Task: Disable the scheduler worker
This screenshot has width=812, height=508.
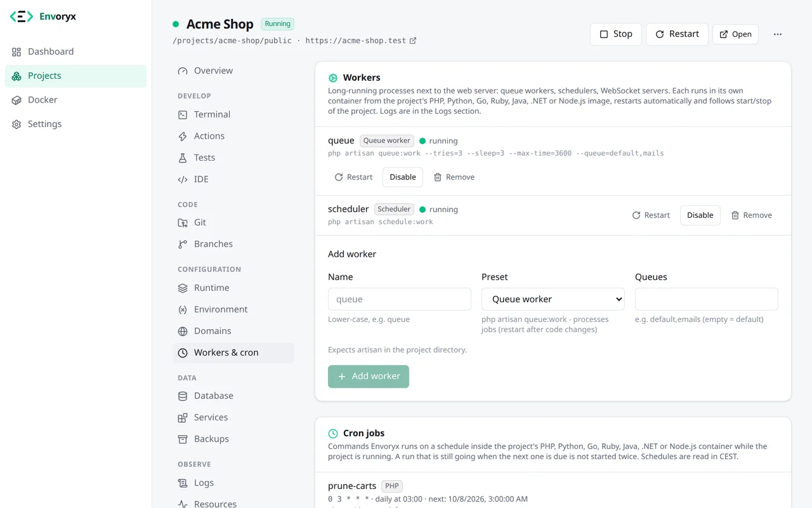Action: point(700,215)
